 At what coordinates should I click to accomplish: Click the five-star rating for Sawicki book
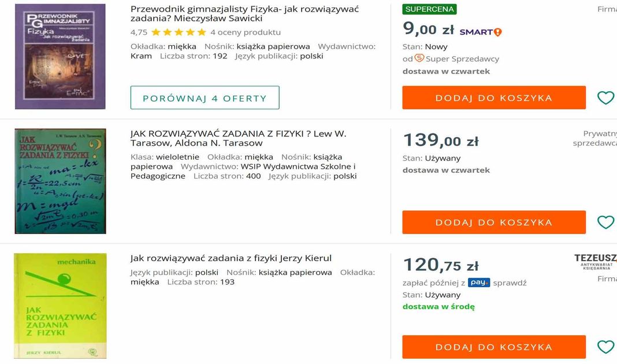(x=179, y=32)
